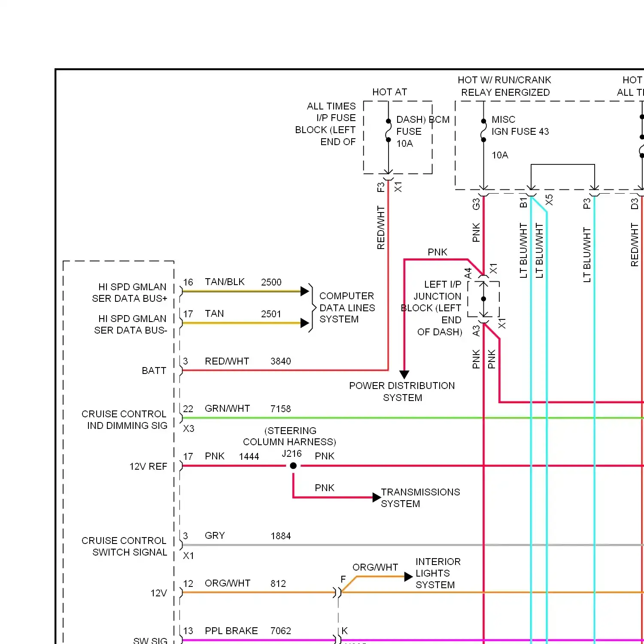Select the POWER DISTRIBUTION SYSTEM label
644x644 pixels.
tap(402, 392)
